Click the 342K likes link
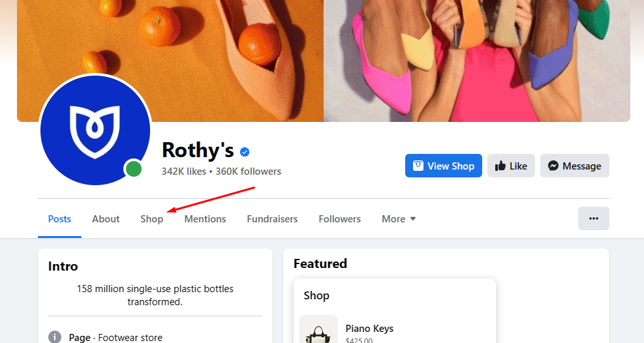The width and height of the screenshot is (644, 343). pyautogui.click(x=184, y=171)
